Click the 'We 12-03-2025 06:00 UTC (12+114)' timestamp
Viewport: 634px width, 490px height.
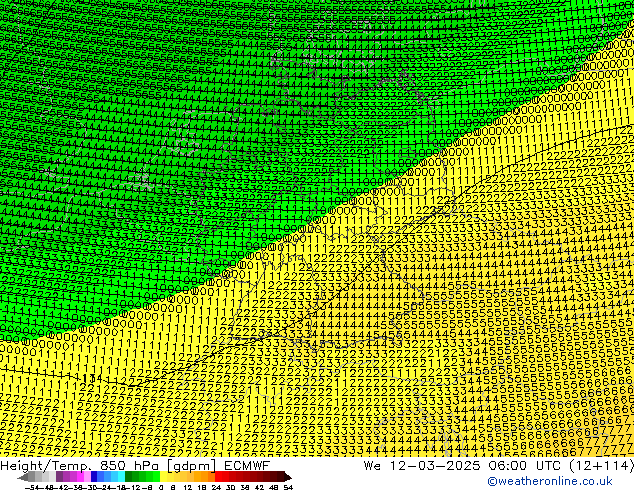498,466
